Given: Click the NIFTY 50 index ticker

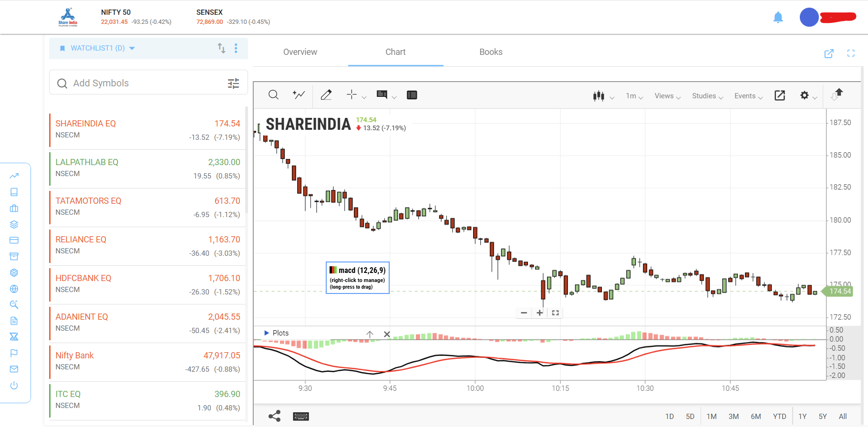Looking at the screenshot, I should click(136, 17).
